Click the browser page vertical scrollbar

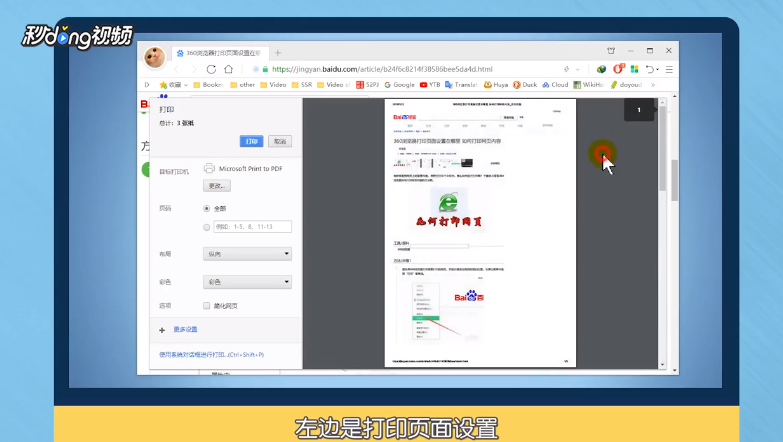point(675,180)
